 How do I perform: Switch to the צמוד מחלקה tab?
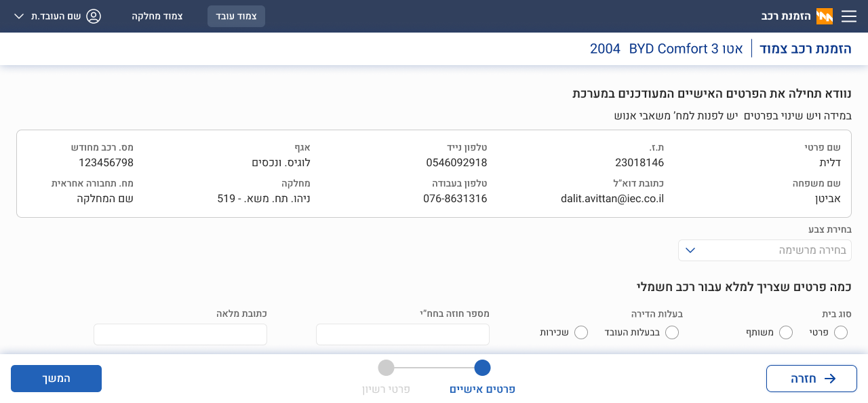point(157,16)
